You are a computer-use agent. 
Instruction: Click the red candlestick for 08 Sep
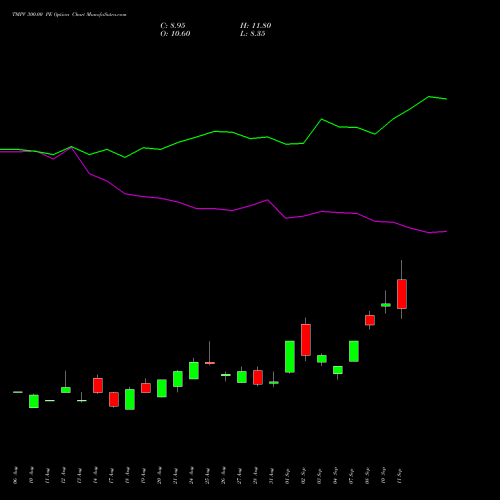click(x=370, y=320)
